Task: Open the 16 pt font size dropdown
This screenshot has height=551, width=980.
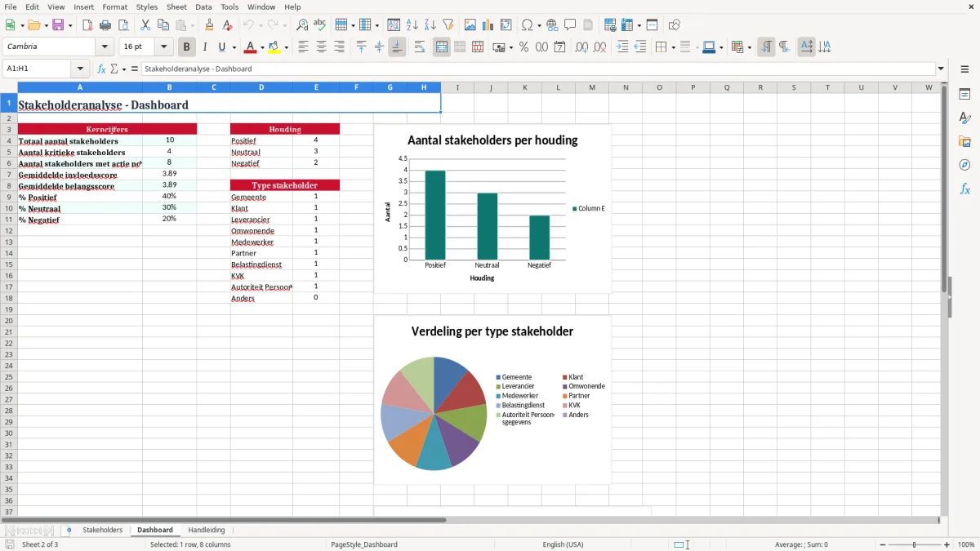Action: coord(164,47)
